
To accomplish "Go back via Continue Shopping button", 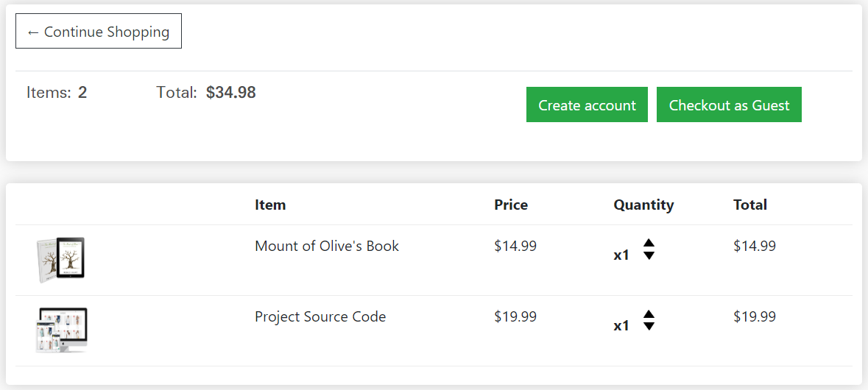I will (x=99, y=31).
